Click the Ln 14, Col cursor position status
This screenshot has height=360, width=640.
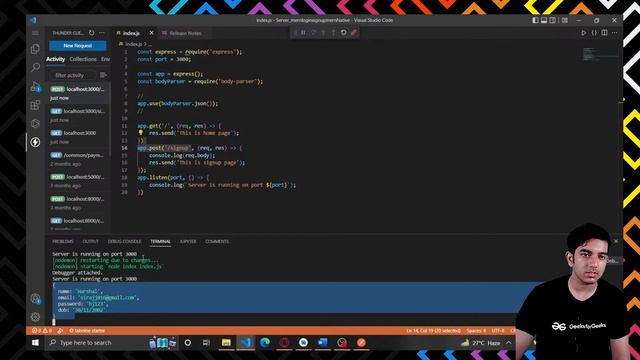433,331
